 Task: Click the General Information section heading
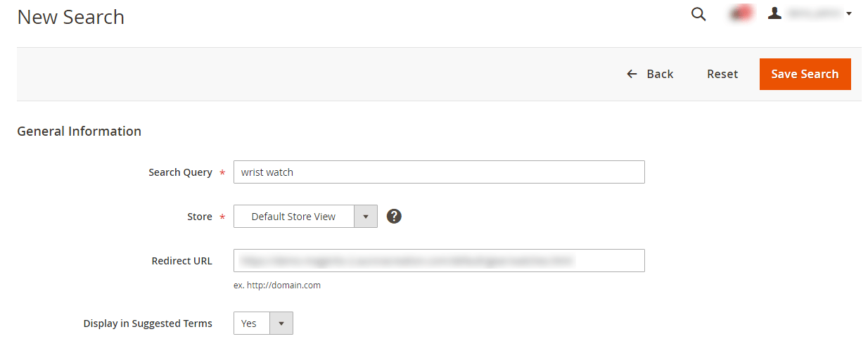point(79,131)
